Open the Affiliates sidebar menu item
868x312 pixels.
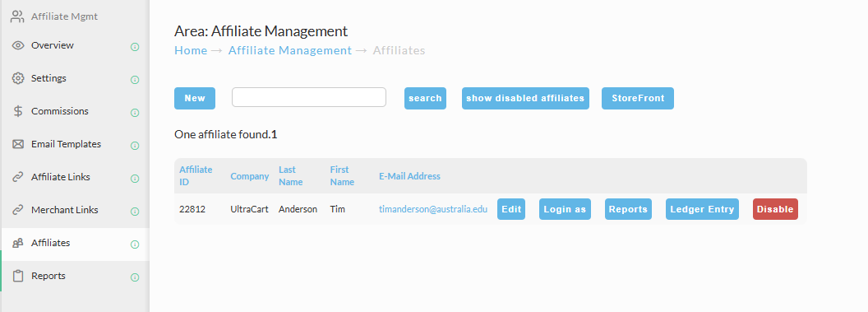(x=76, y=244)
